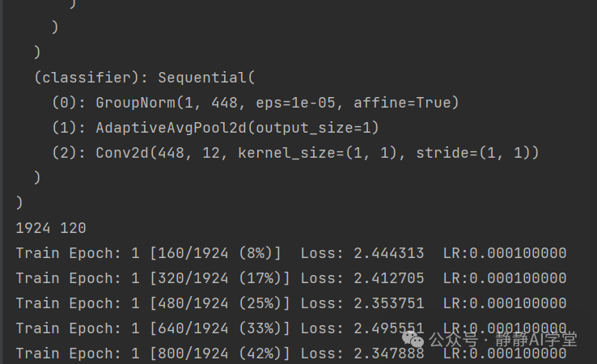Viewport: 597px width, 364px height.
Task: Click the [640/1924 (33%)] progress text
Action: coord(220,328)
